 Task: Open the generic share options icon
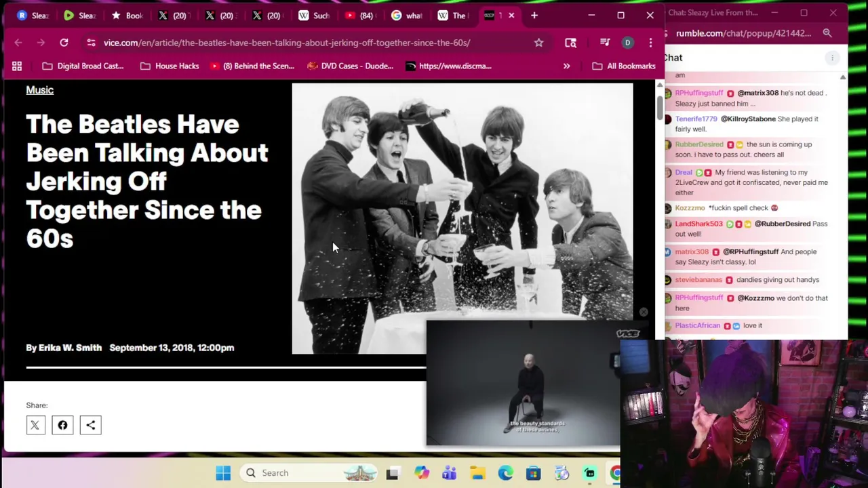pyautogui.click(x=90, y=425)
